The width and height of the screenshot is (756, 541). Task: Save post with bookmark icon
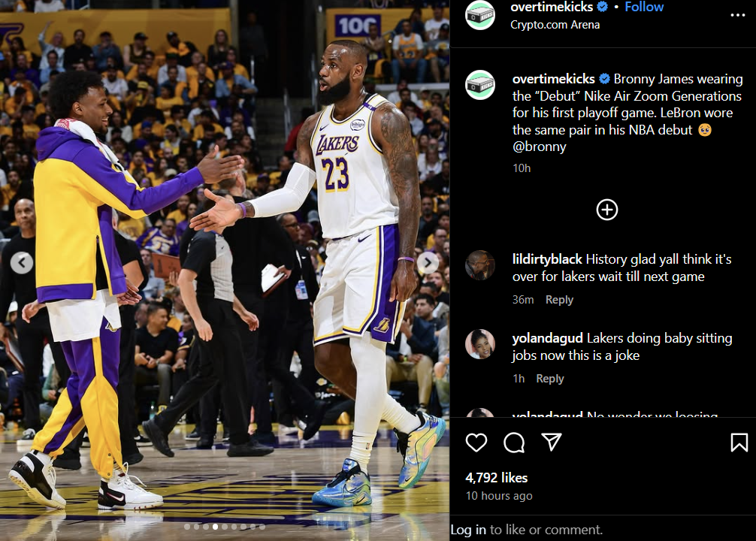[x=739, y=442]
